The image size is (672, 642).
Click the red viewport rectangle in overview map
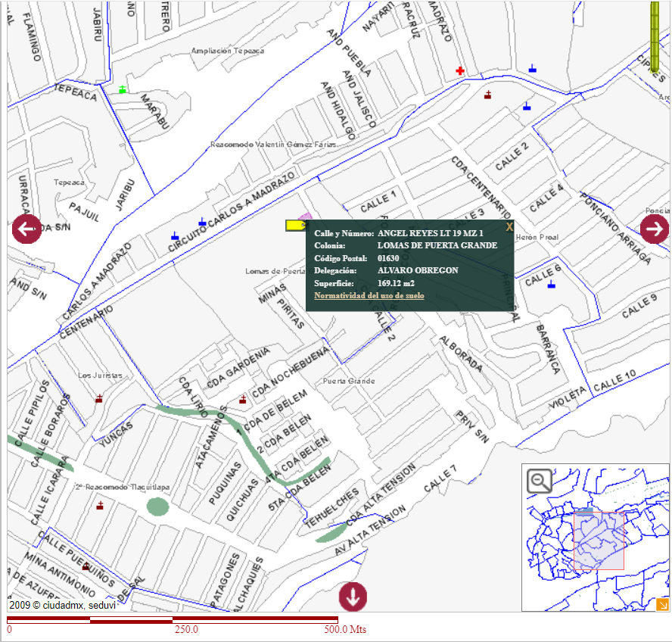(599, 541)
